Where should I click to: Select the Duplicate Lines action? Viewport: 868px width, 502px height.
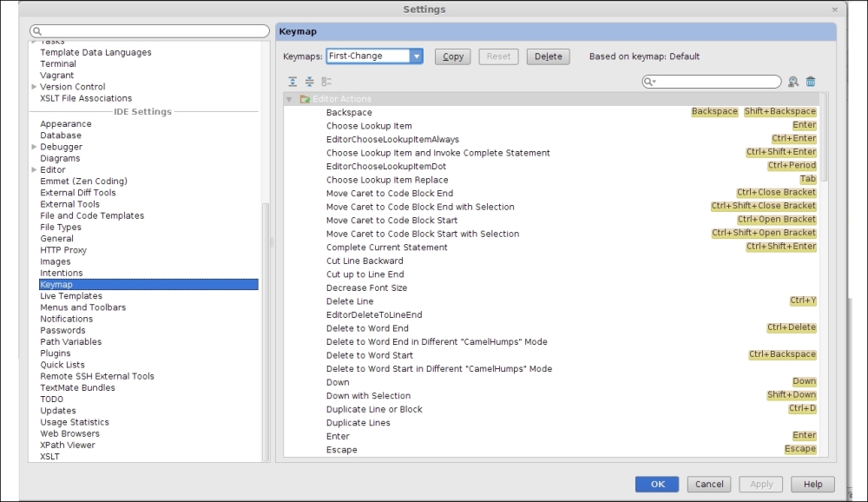[551, 423]
